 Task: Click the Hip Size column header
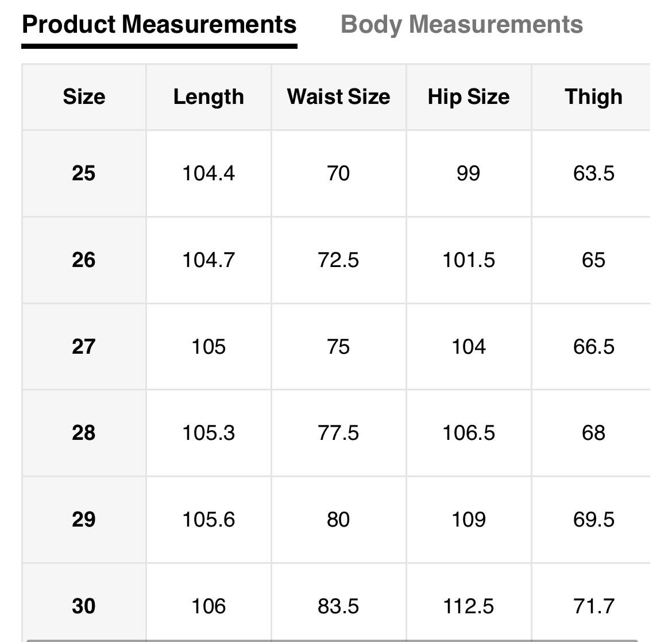click(469, 96)
